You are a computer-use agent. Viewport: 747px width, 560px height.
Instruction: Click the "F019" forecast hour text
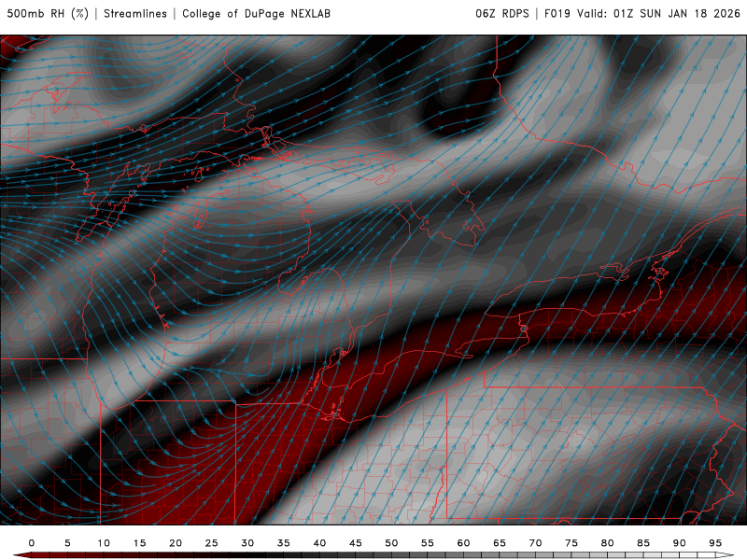tap(557, 14)
